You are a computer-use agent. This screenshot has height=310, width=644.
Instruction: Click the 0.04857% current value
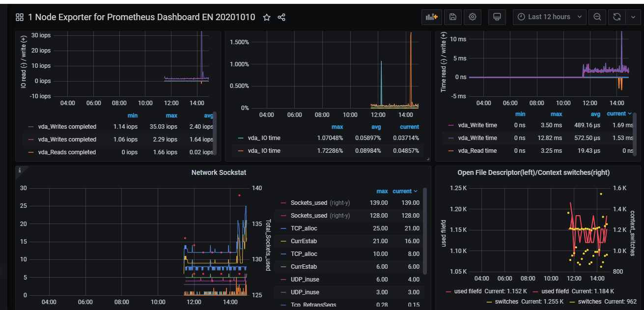click(406, 151)
